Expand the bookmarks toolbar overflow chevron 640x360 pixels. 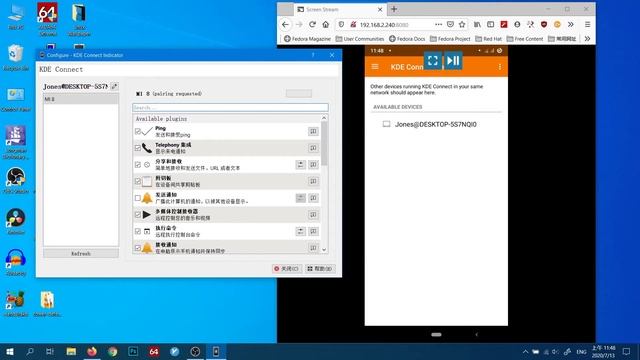click(x=587, y=39)
